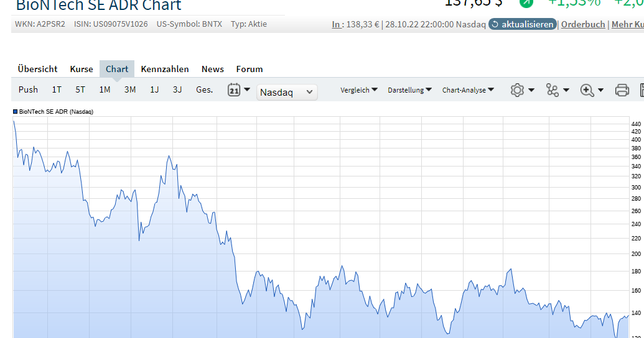Click the magnifier zoom icon
This screenshot has height=338, width=644.
[587, 90]
